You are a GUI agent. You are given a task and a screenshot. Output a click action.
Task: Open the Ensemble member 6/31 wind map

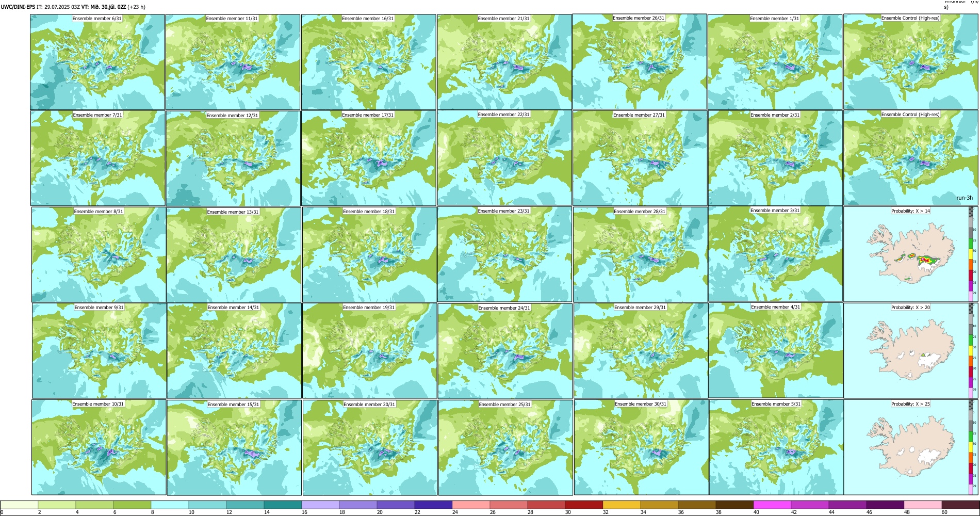point(97,62)
